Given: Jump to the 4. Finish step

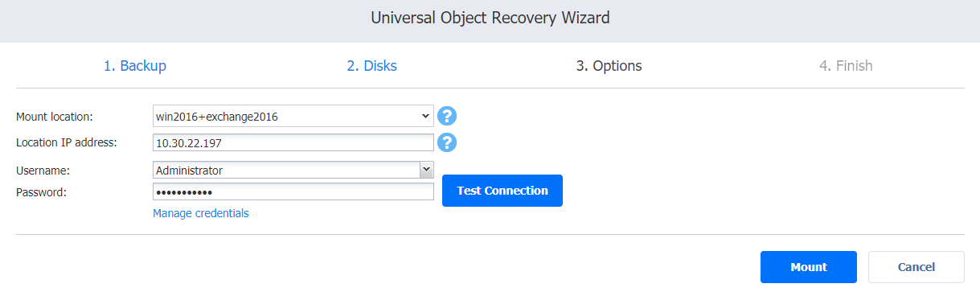Looking at the screenshot, I should pyautogui.click(x=846, y=66).
